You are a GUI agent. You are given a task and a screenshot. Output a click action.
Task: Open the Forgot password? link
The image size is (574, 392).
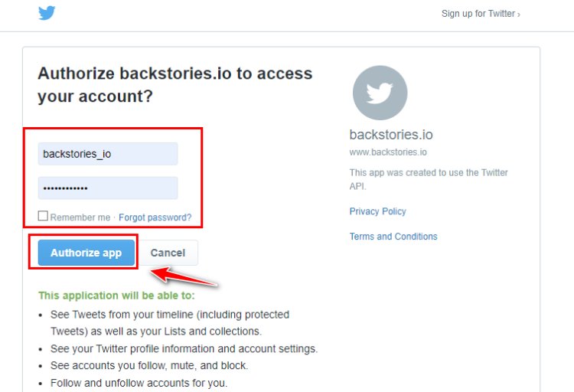pos(155,217)
